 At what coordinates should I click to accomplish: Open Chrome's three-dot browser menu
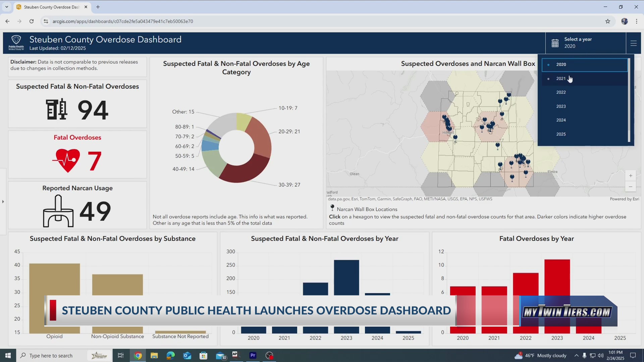(x=636, y=21)
